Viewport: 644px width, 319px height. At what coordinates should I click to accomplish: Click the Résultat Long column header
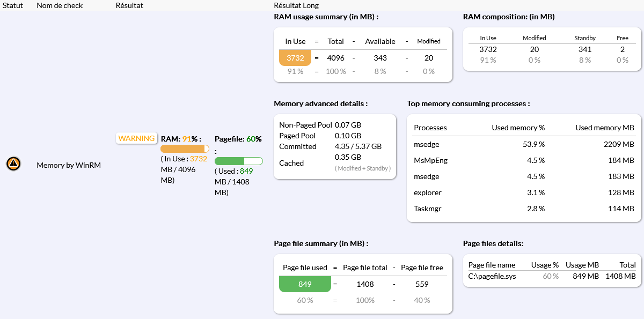tap(296, 5)
